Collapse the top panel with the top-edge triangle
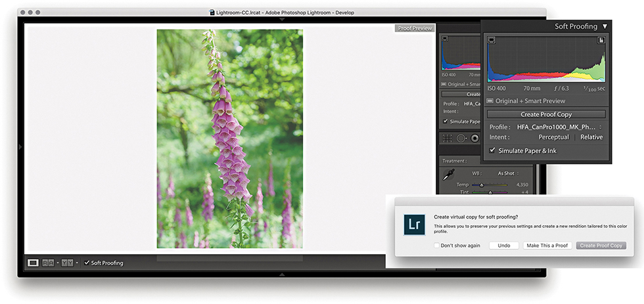The width and height of the screenshot is (644, 304). click(x=282, y=19)
